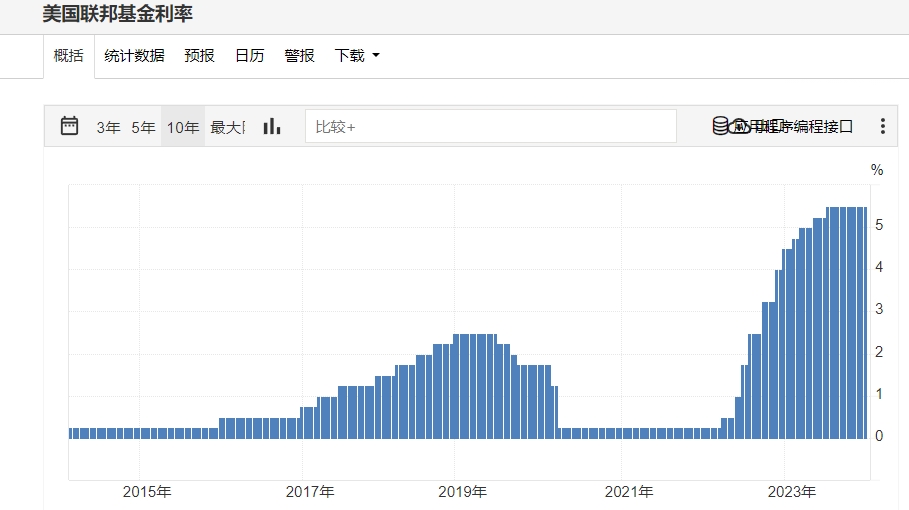The image size is (909, 510).
Task: Open the three-dot more options menu
Action: click(x=882, y=126)
